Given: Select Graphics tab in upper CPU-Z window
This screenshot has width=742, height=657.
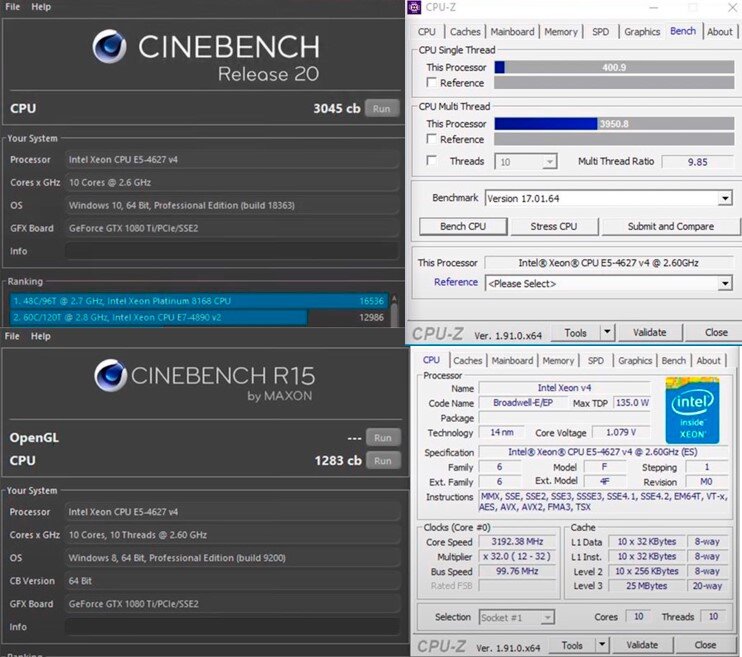Looking at the screenshot, I should pyautogui.click(x=642, y=32).
